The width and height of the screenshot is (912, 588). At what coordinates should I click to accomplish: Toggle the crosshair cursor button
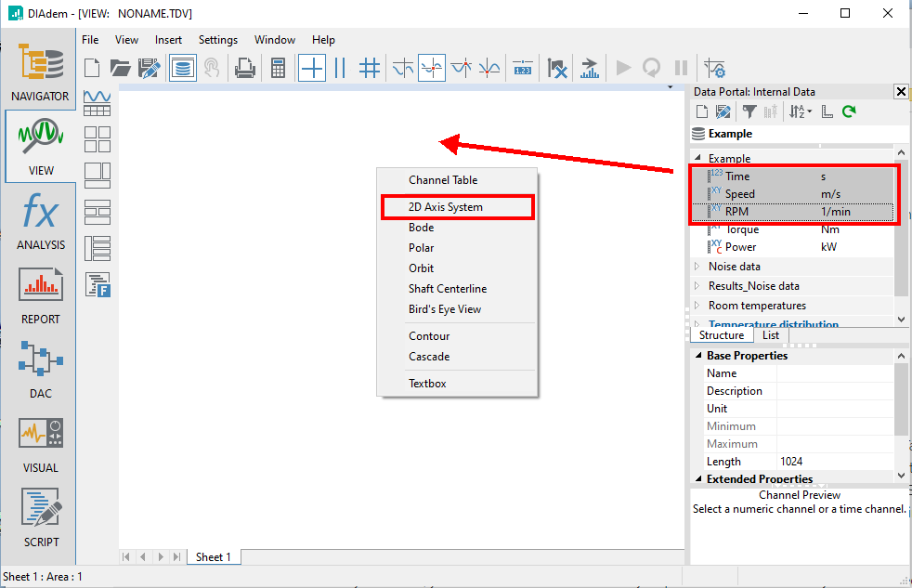tap(312, 68)
